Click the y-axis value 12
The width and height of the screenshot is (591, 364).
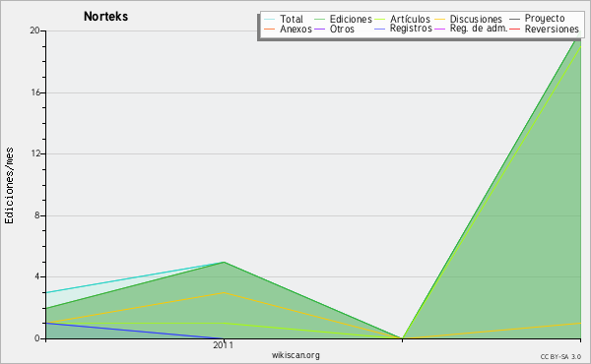tap(35, 153)
